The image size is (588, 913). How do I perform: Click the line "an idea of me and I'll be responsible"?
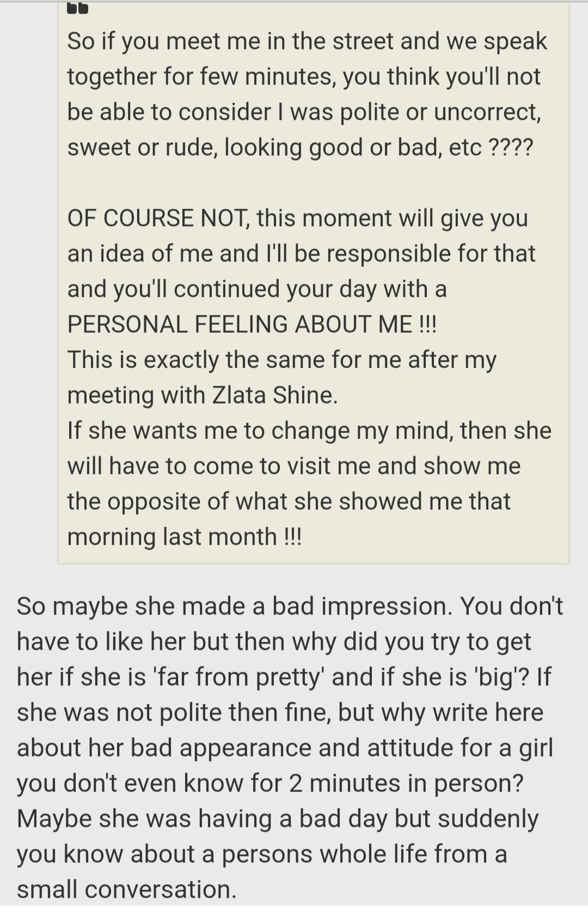point(301,254)
